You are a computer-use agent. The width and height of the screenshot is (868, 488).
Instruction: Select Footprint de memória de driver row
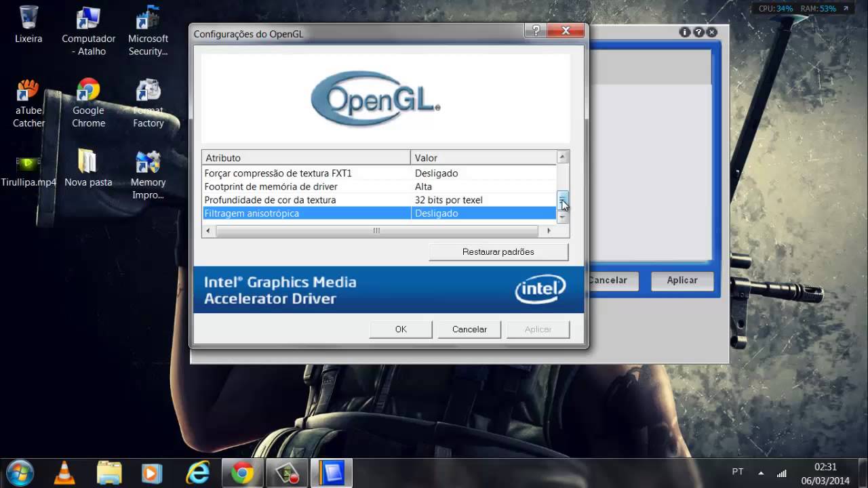point(379,186)
